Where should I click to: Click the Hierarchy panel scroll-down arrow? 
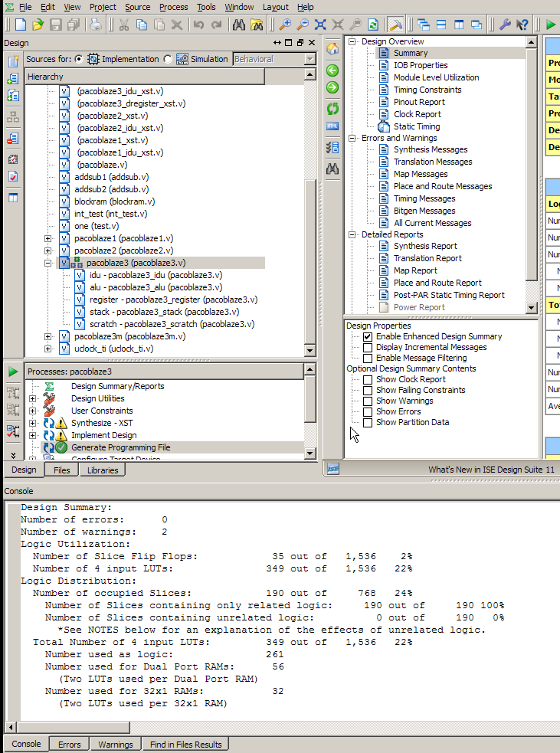[x=309, y=351]
